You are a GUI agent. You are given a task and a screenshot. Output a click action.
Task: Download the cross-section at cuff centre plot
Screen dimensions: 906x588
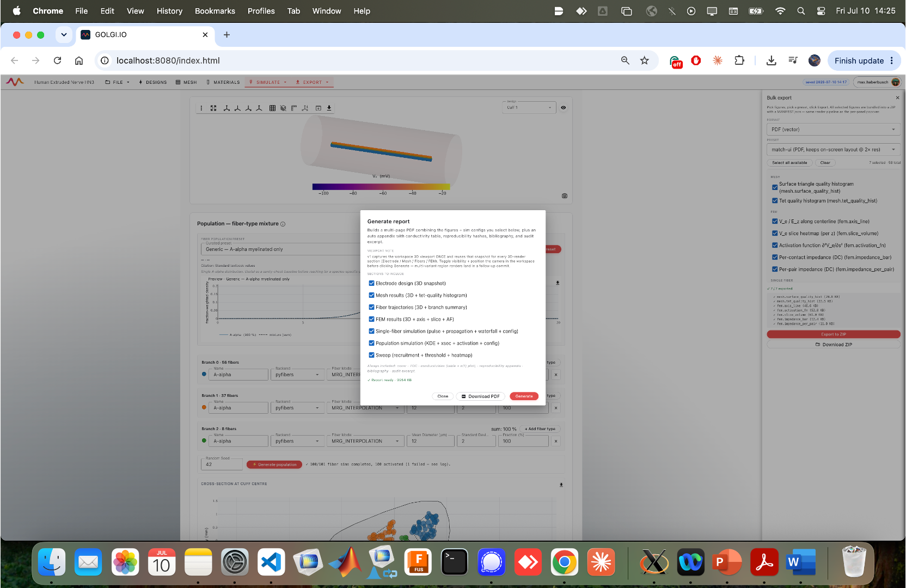click(x=561, y=485)
